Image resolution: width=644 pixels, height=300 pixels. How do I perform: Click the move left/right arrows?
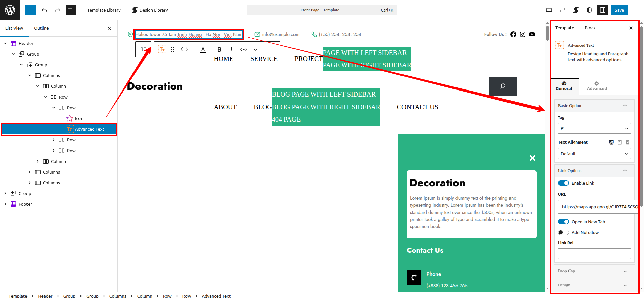point(184,49)
